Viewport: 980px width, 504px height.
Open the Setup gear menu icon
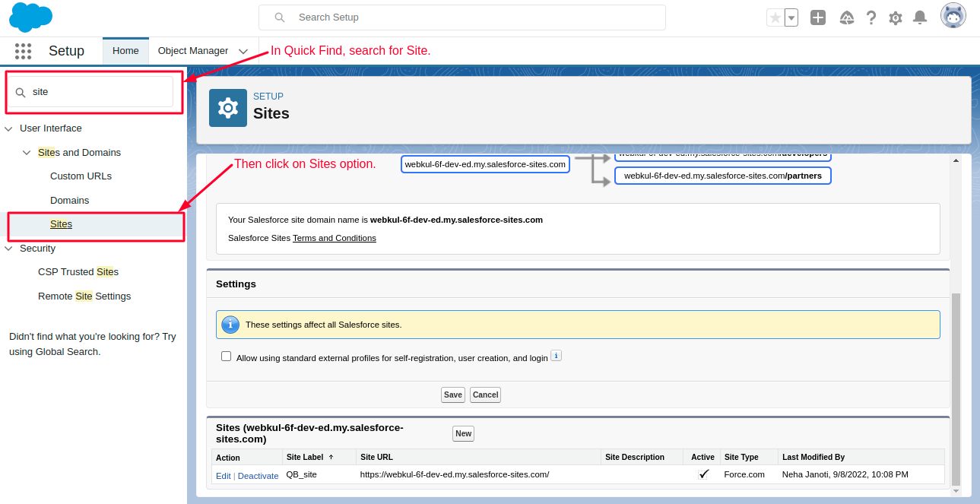pos(896,17)
